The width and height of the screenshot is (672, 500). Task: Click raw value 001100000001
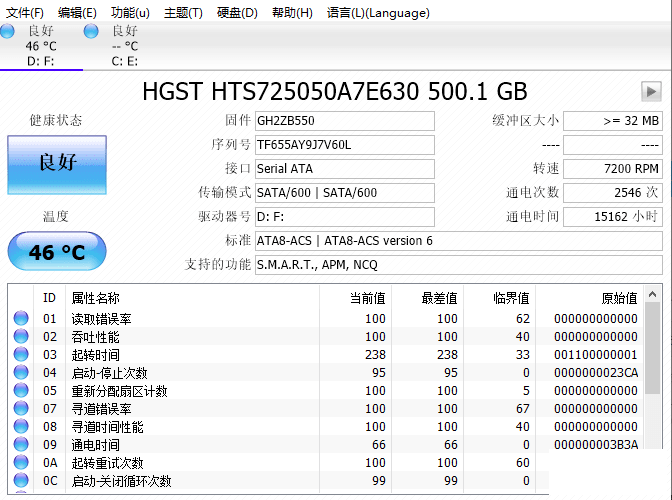pyautogui.click(x=596, y=355)
